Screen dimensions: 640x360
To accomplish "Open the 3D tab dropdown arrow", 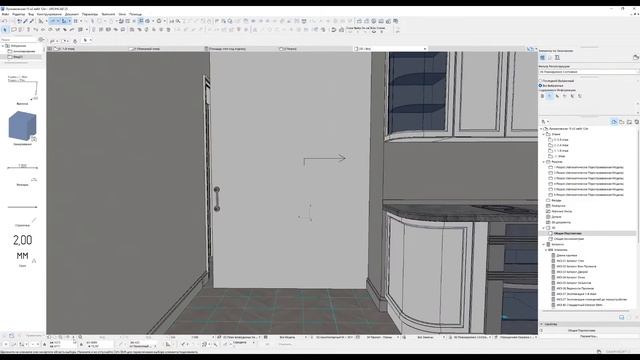I will pos(425,49).
